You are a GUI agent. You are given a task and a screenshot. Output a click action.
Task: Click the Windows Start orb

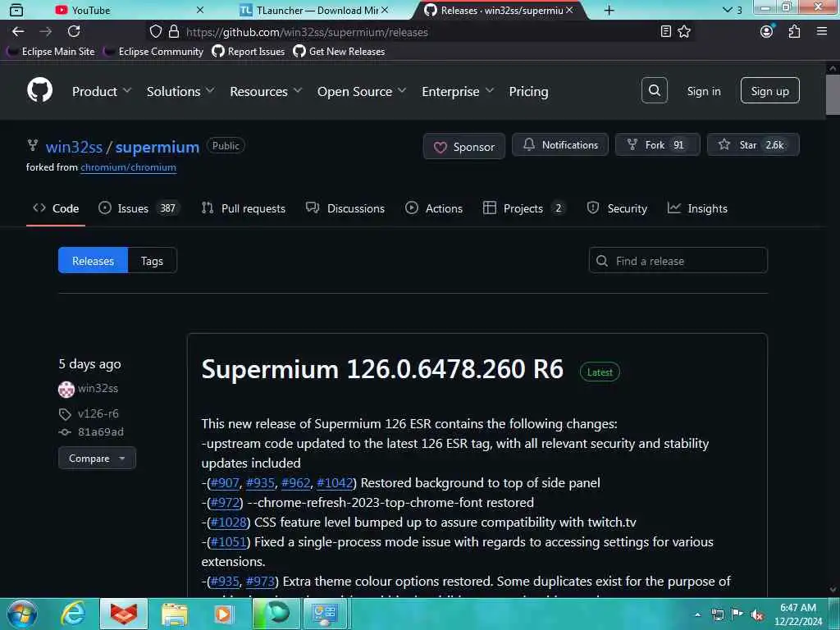click(22, 614)
